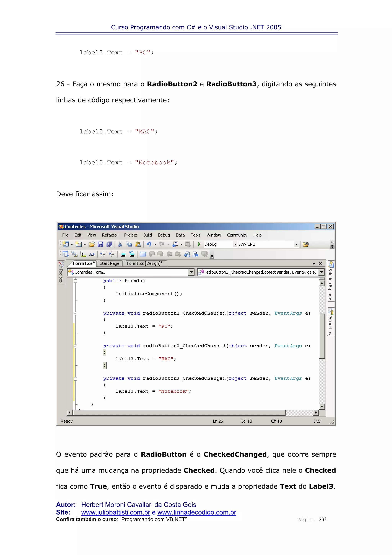Viewport: 392px width, 555px height.
Task: Open the Undo history dropdown arrow
Action: point(155,244)
